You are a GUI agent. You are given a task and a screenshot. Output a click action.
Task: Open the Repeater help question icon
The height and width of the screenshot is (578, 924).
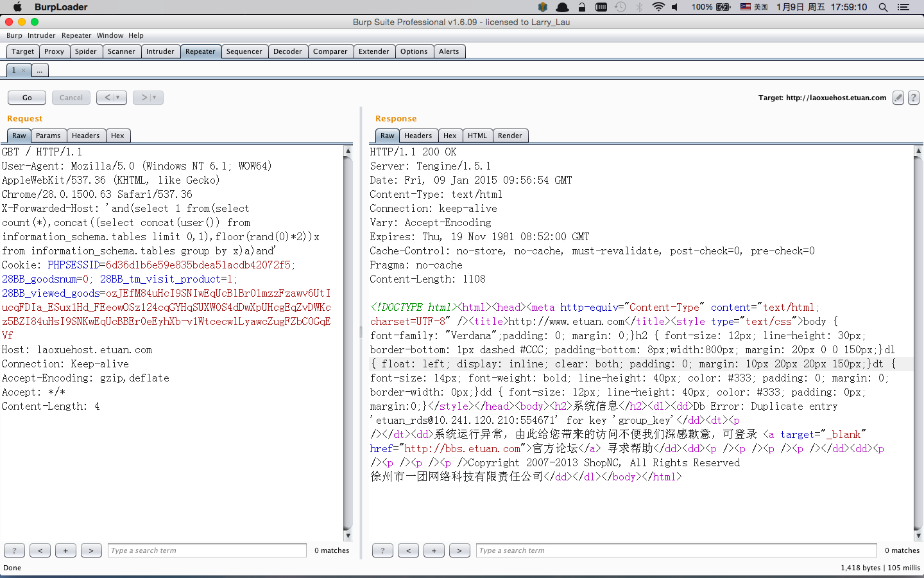point(914,98)
